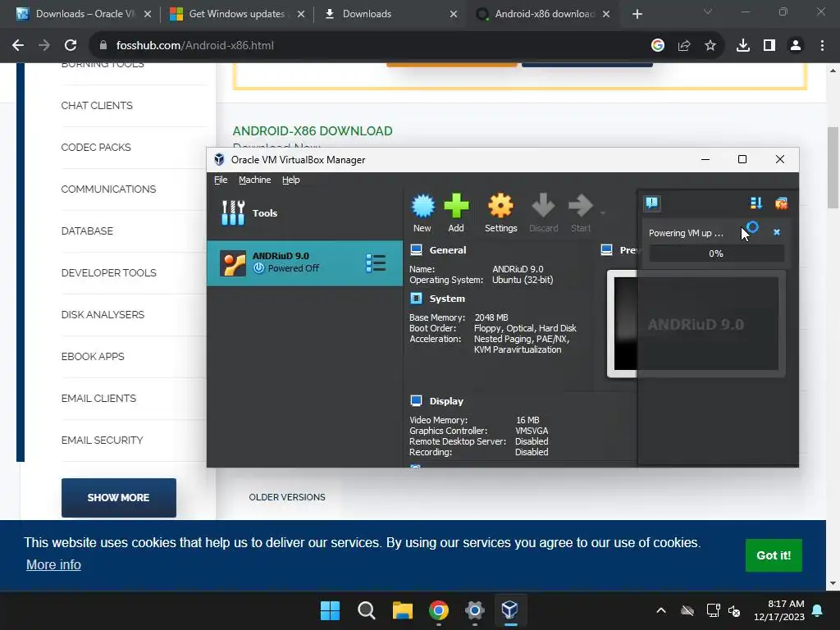Click the share page icon
Screen dimensions: 840x630
684,46
